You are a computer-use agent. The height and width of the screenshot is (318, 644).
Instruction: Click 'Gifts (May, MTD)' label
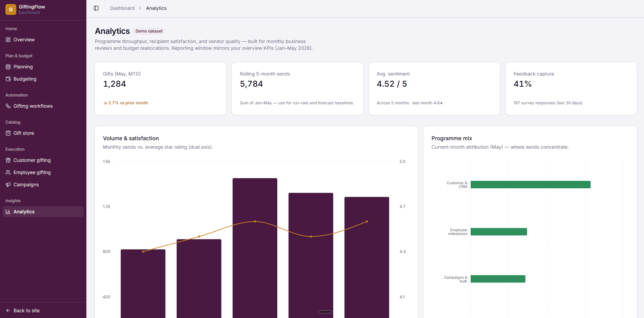coord(122,74)
